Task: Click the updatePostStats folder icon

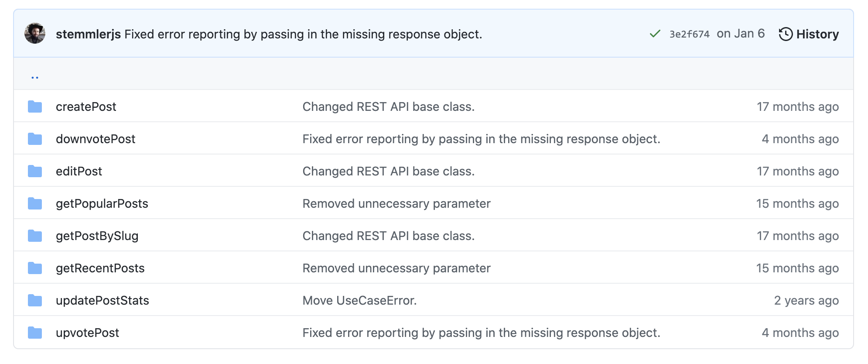Action: pos(35,300)
